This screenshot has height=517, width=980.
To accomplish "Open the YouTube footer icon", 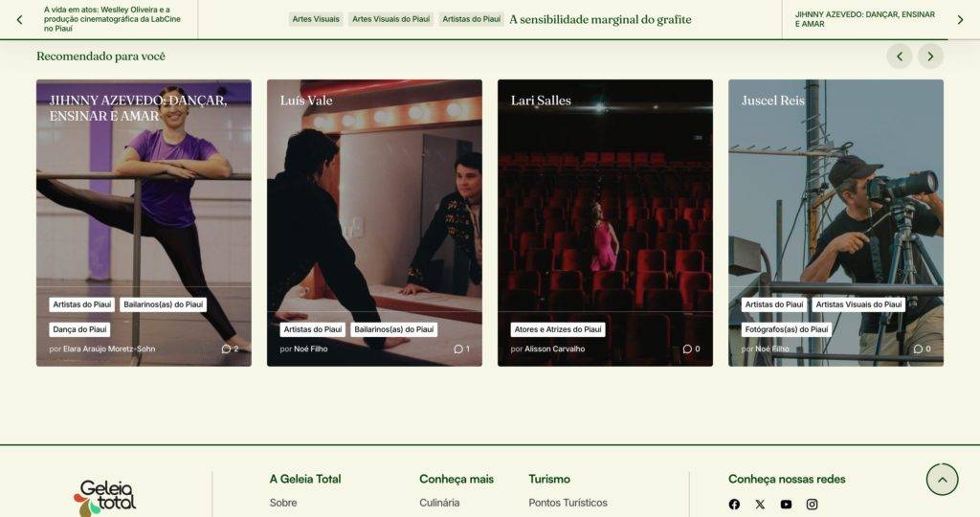I will pos(786,505).
